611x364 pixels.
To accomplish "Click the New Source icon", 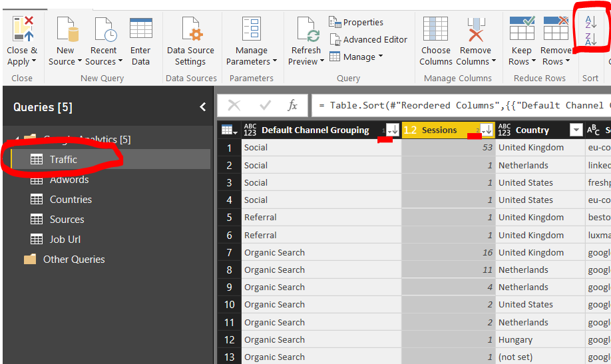I will (x=67, y=29).
